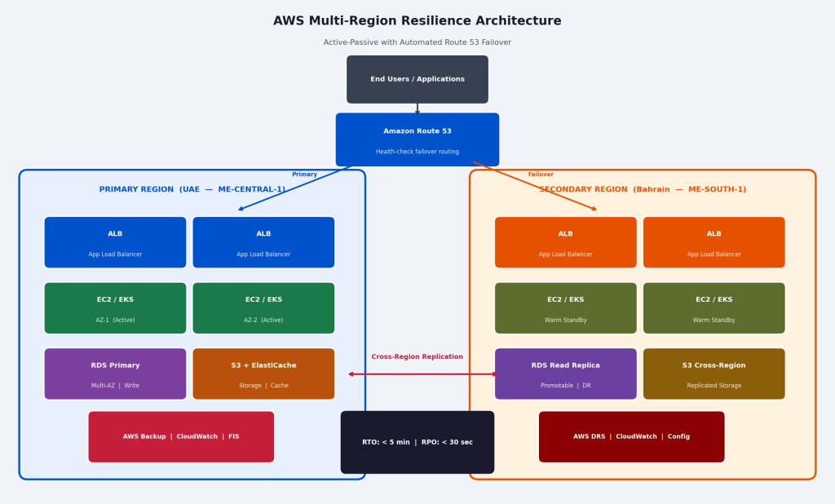The height and width of the screenshot is (504, 835).
Task: Select the SECONDARY REGION (Bahrain — ME-SOUTH-1) heading
Action: tap(643, 189)
